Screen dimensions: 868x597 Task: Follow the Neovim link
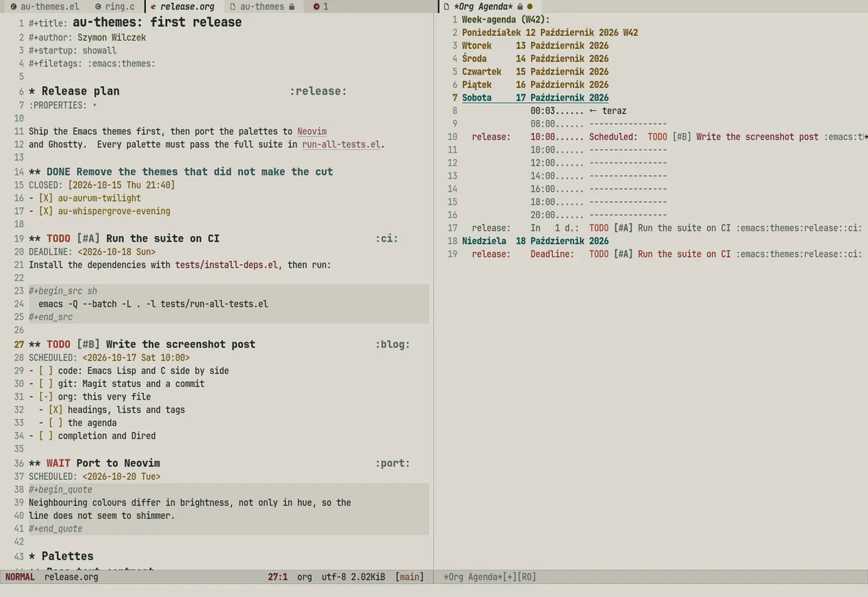(x=312, y=132)
